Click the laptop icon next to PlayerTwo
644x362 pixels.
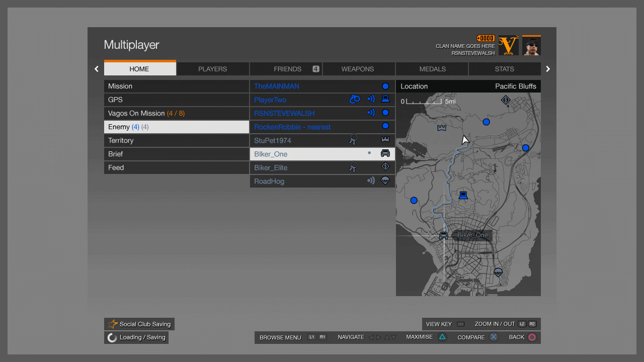coord(385,100)
